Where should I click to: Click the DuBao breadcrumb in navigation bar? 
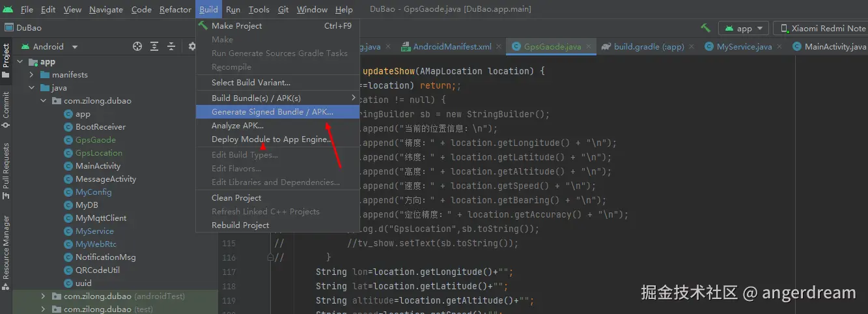click(x=29, y=28)
